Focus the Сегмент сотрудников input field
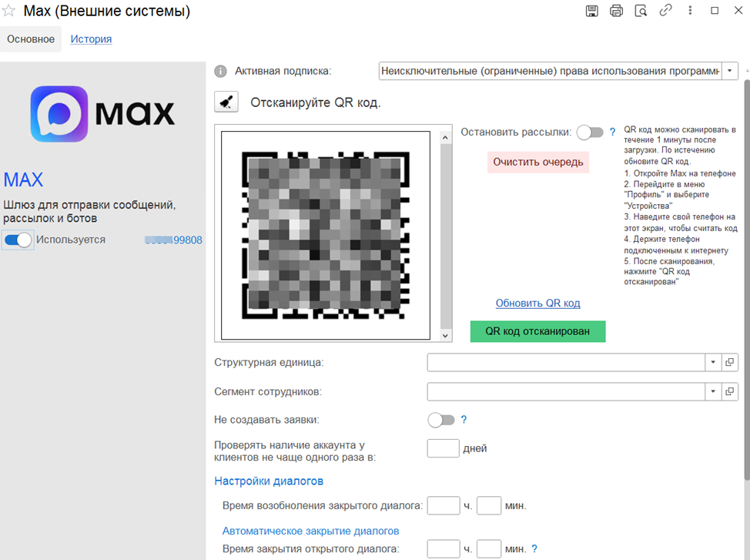The image size is (750, 560). click(x=566, y=391)
